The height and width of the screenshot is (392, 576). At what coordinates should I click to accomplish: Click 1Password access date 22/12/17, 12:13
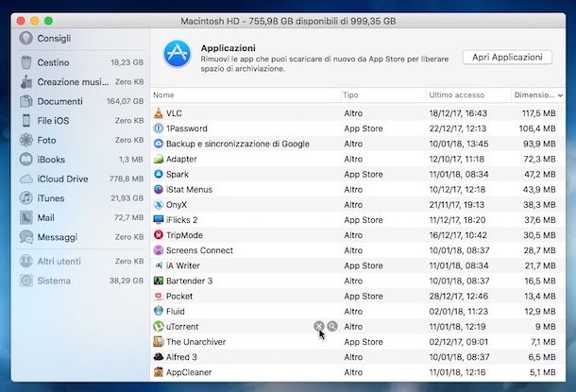coord(458,128)
